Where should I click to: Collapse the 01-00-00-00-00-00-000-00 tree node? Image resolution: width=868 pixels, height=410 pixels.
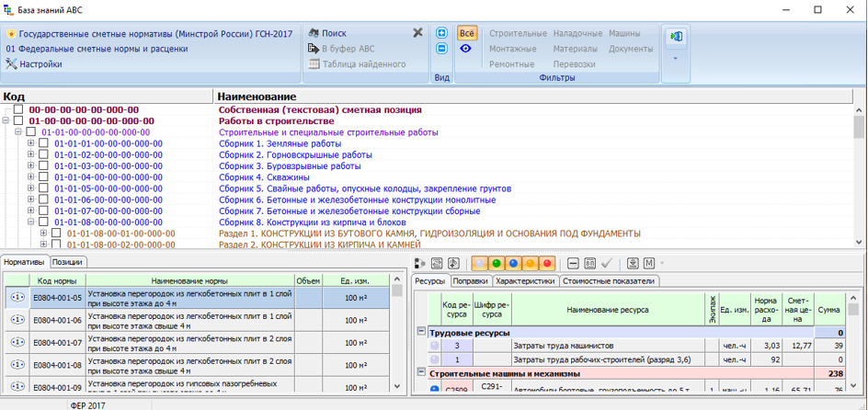[x=6, y=120]
